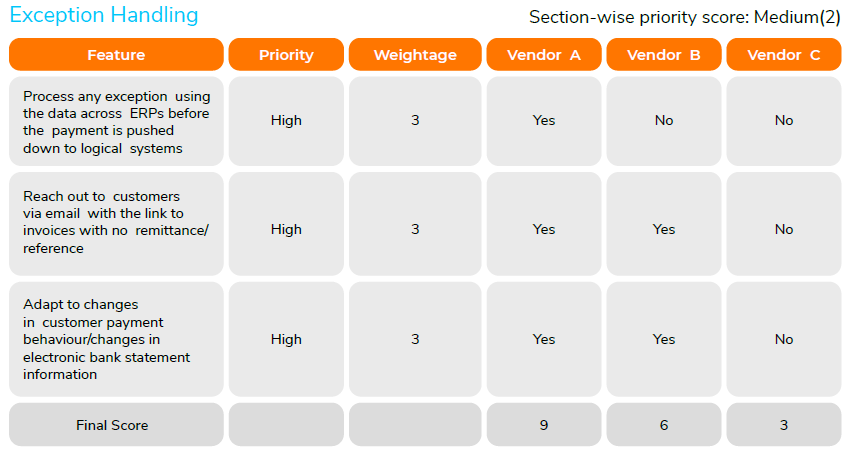Click the Feature column header
This screenshot has height=458, width=849.
[x=116, y=55]
